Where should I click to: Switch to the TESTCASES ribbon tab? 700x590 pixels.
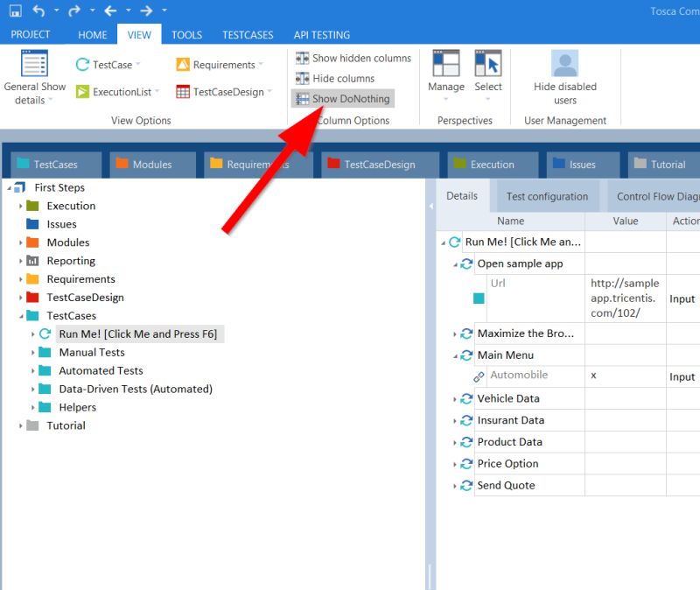[248, 34]
